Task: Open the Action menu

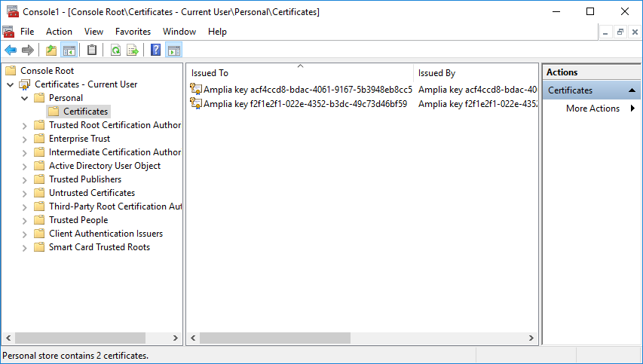Action: pyautogui.click(x=59, y=32)
